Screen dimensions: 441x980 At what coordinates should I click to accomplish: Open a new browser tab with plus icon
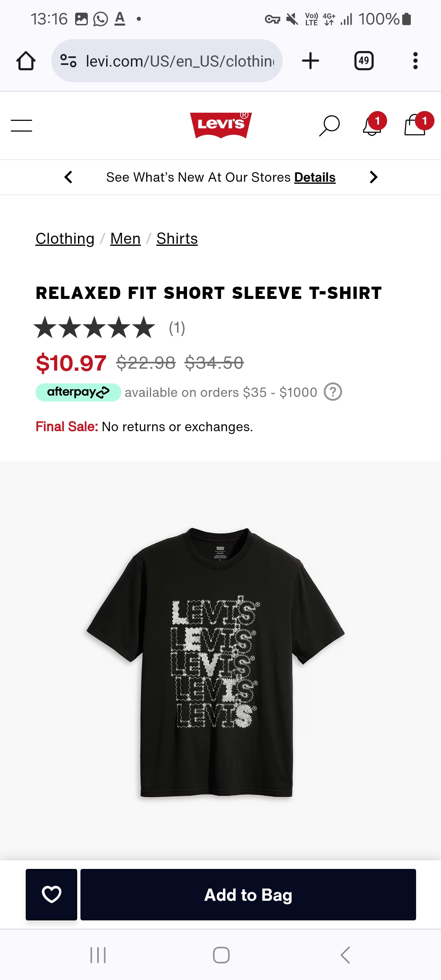click(x=310, y=61)
